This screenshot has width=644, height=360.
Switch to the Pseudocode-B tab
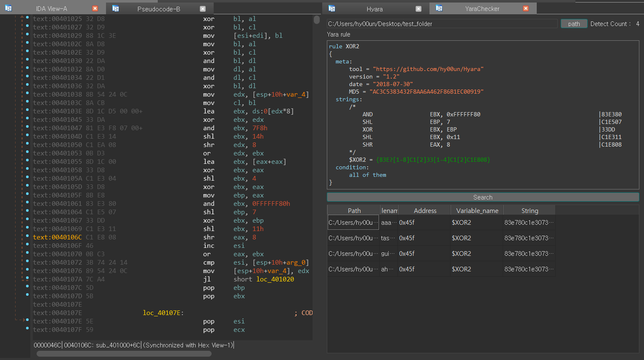[x=159, y=9]
